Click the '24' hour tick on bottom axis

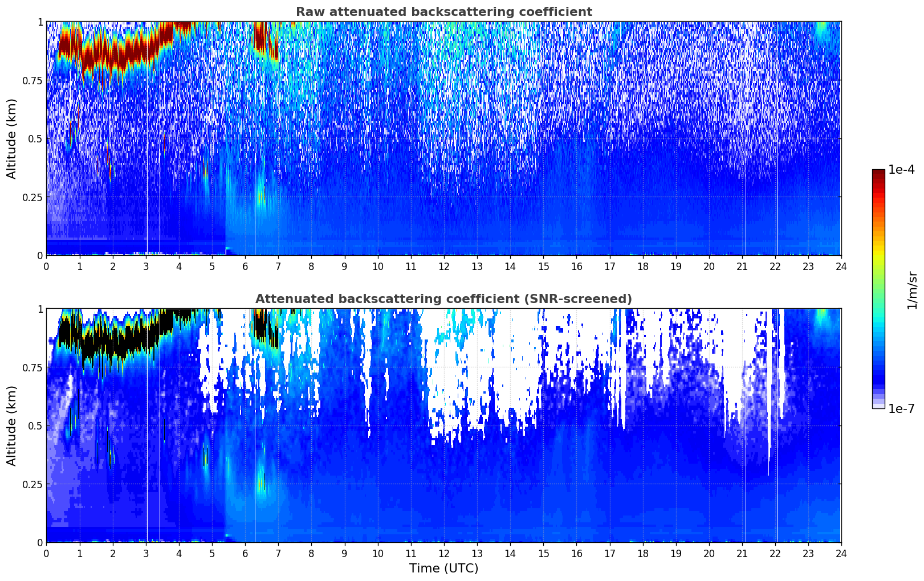coord(841,553)
